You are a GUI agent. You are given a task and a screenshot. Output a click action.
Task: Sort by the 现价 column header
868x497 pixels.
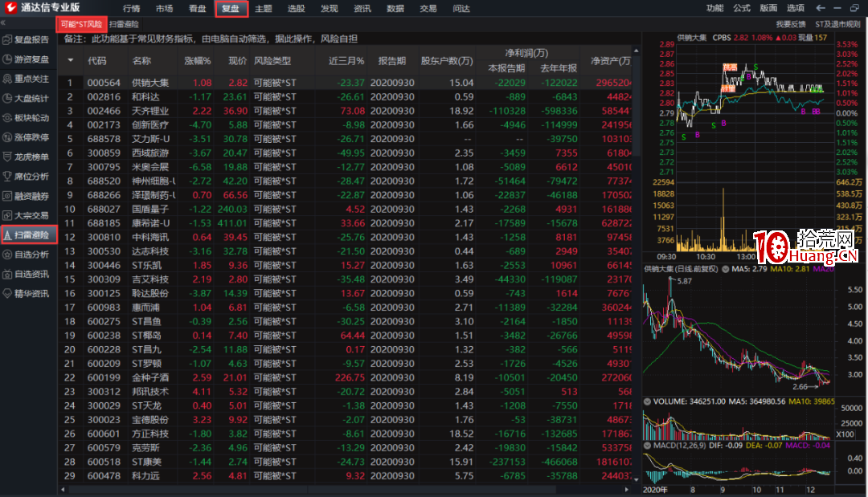[x=238, y=60]
